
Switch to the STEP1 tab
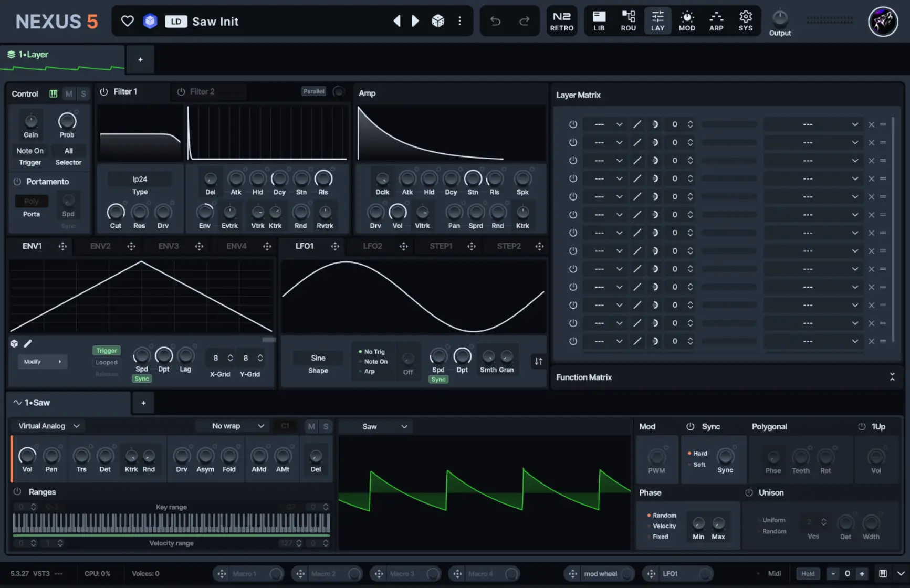tap(441, 246)
